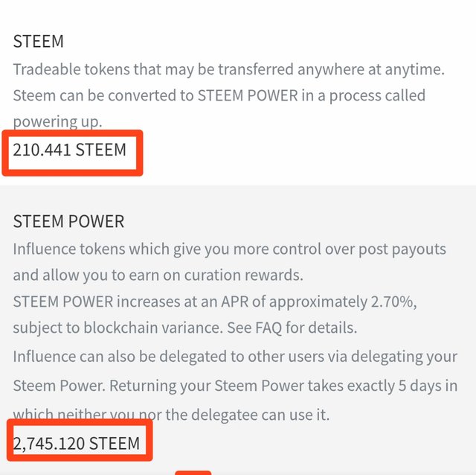This screenshot has width=476, height=475.
Task: Open the 210.441 STEEM balance dropdown
Action: pyautogui.click(x=69, y=150)
